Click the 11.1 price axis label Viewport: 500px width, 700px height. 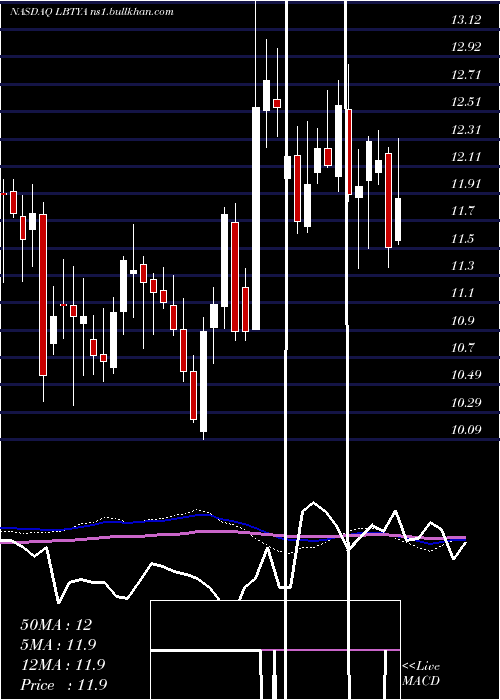[462, 293]
